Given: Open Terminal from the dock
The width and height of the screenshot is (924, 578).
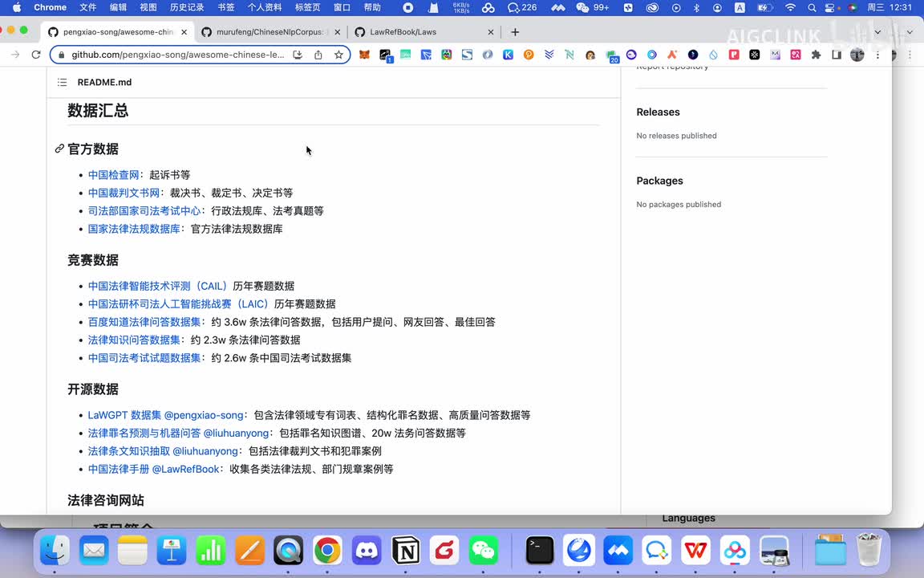Looking at the screenshot, I should 540,551.
